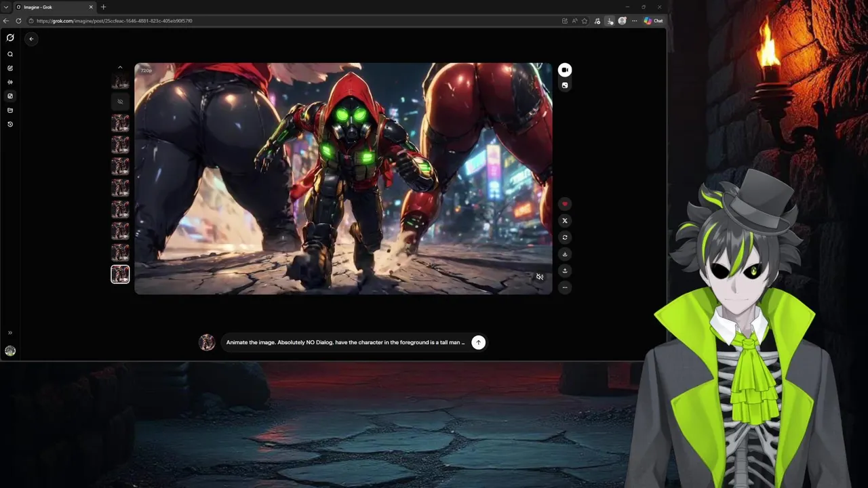Open the files icon in the sidebar
The image size is (868, 488).
coord(10,110)
